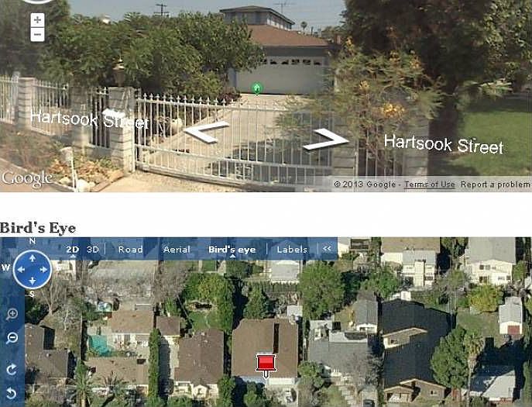532x407 pixels.
Task: Switch the map to 3D mode
Action: 93,250
